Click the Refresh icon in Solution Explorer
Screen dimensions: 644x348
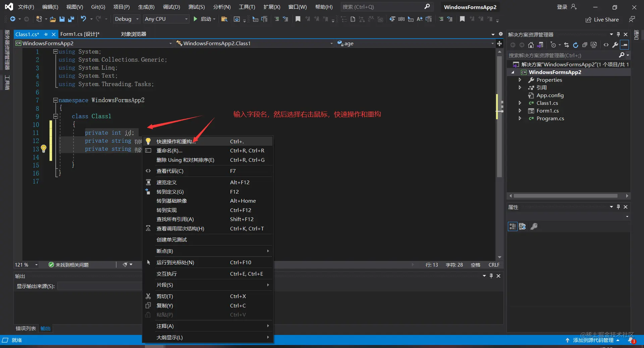point(576,45)
